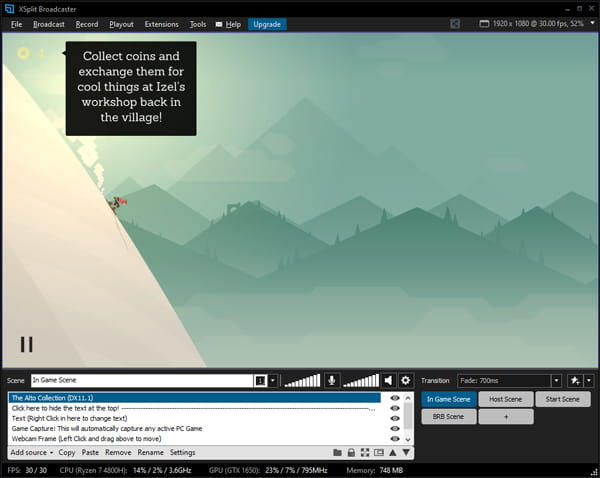Open audio settings gear icon
The height and width of the screenshot is (478, 600).
[405, 380]
